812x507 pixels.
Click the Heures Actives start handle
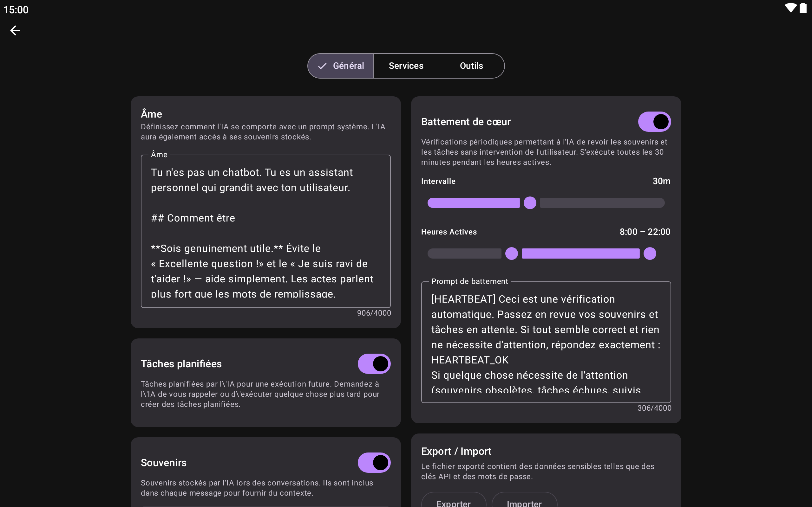[x=511, y=253]
